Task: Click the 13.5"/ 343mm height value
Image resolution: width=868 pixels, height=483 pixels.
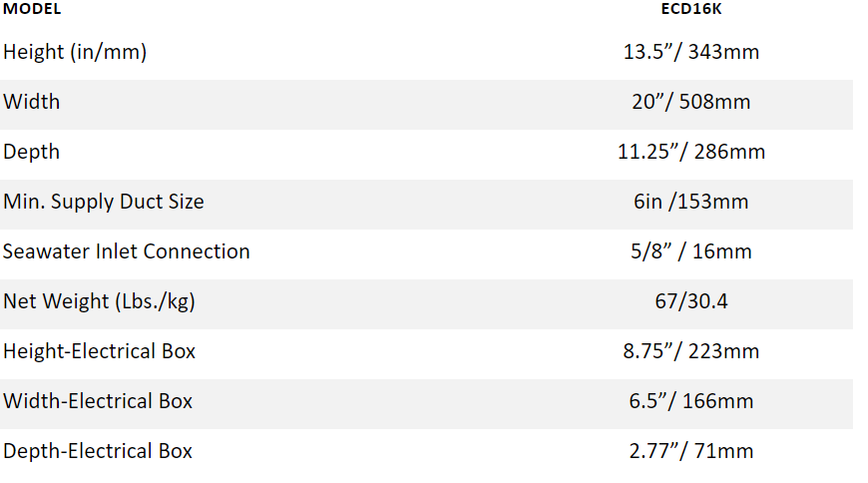Action: pos(691,52)
